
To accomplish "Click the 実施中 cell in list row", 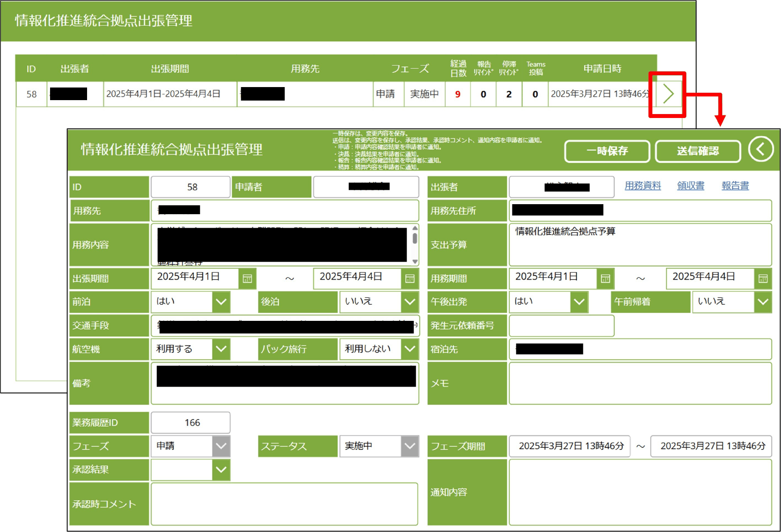I will point(424,94).
